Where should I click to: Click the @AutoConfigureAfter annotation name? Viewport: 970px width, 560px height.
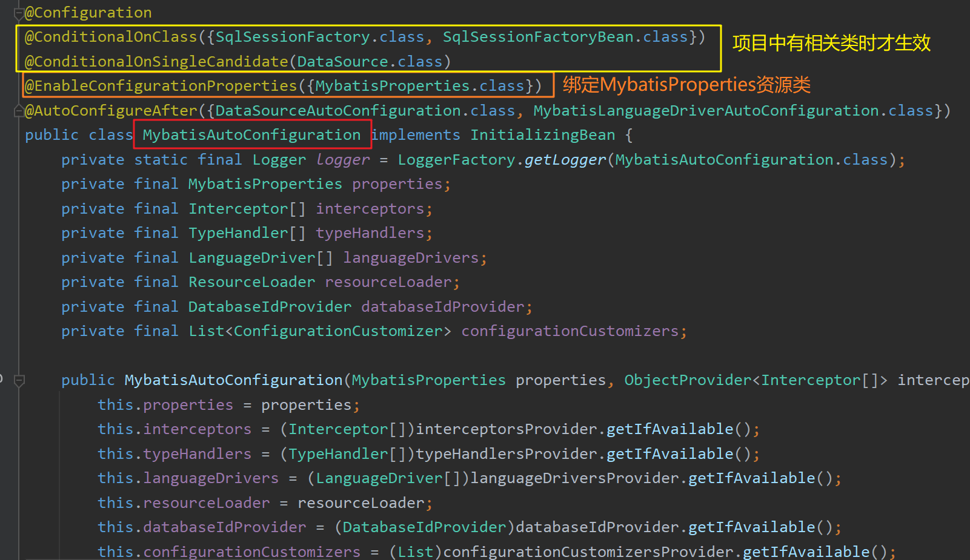click(111, 111)
